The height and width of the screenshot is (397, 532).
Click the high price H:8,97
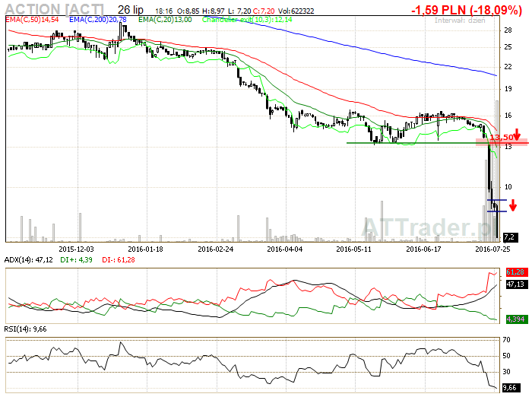pos(214,11)
